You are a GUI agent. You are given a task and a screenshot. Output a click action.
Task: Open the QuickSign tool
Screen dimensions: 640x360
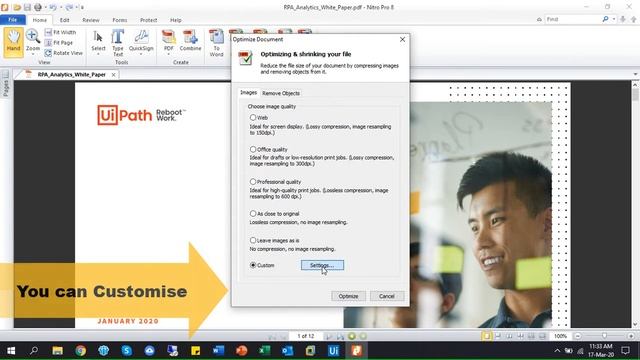click(141, 41)
